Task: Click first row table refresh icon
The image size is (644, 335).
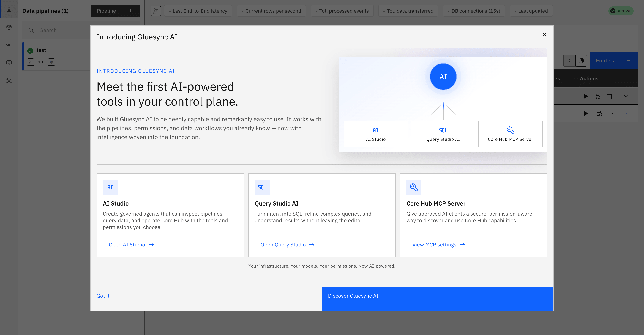Action: 598,96
